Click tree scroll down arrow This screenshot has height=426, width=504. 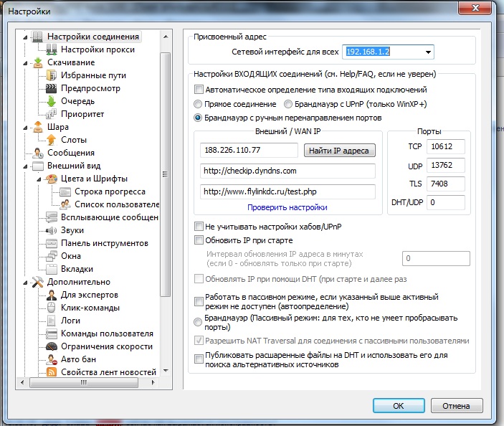pos(166,371)
